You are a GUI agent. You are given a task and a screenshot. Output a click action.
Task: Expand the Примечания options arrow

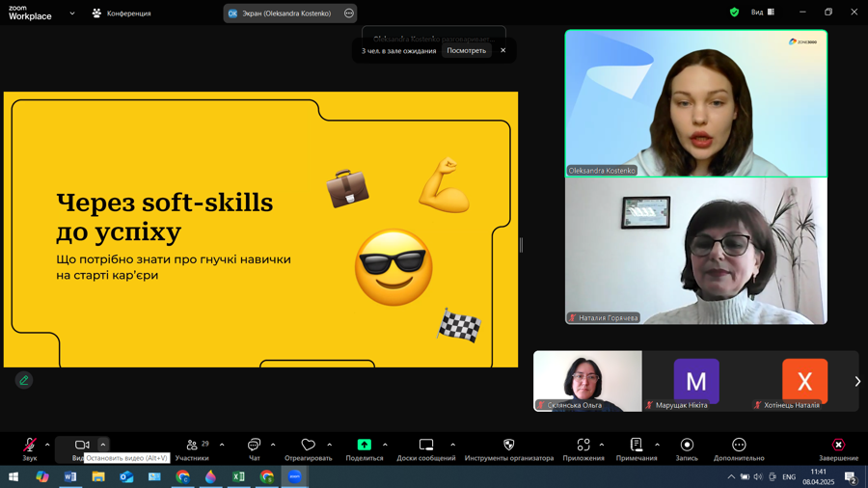point(657,445)
